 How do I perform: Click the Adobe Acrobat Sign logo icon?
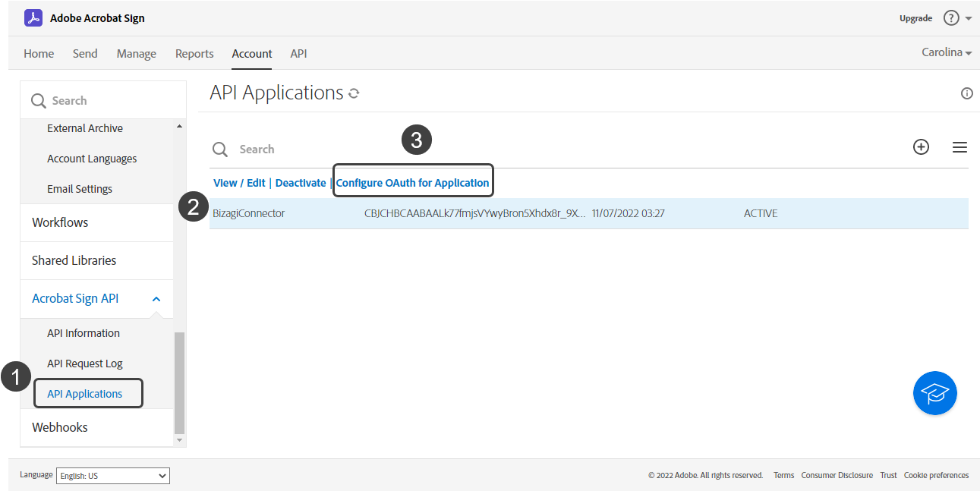point(33,17)
